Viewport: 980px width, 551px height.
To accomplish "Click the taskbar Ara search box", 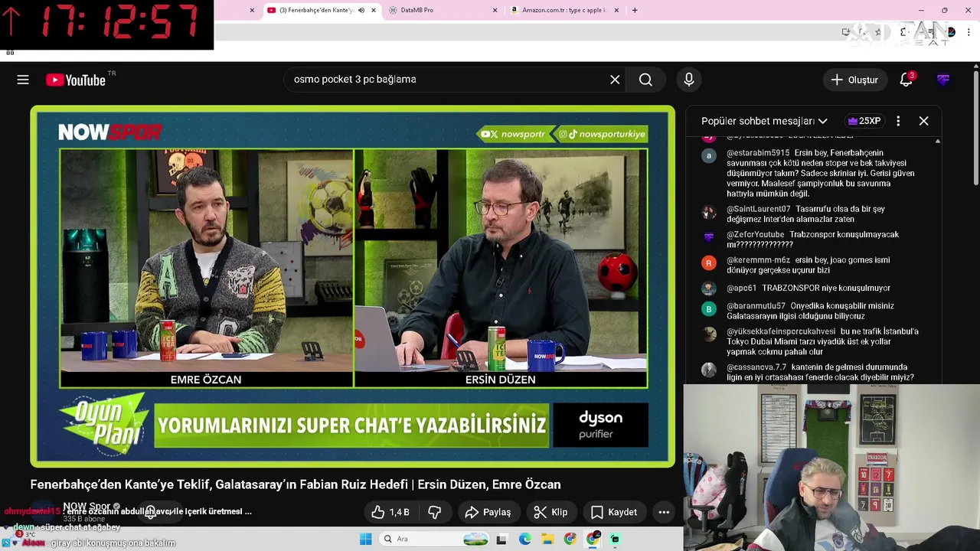I will (x=433, y=539).
